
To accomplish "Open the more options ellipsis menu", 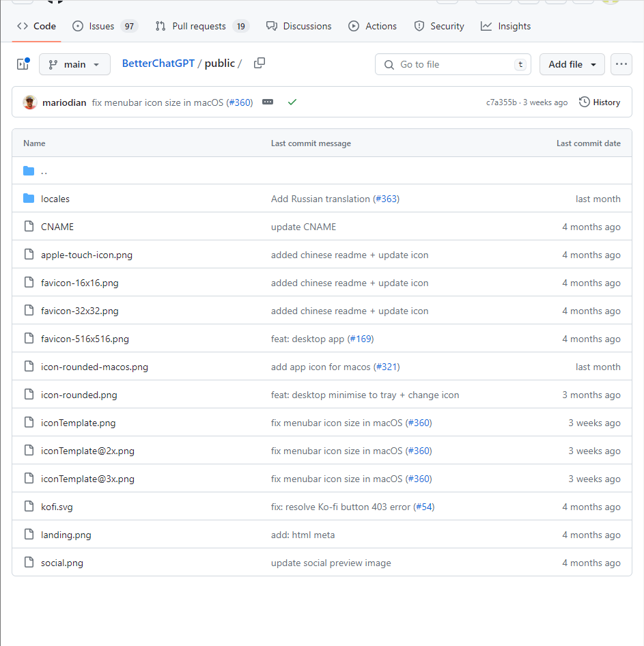I will point(621,64).
